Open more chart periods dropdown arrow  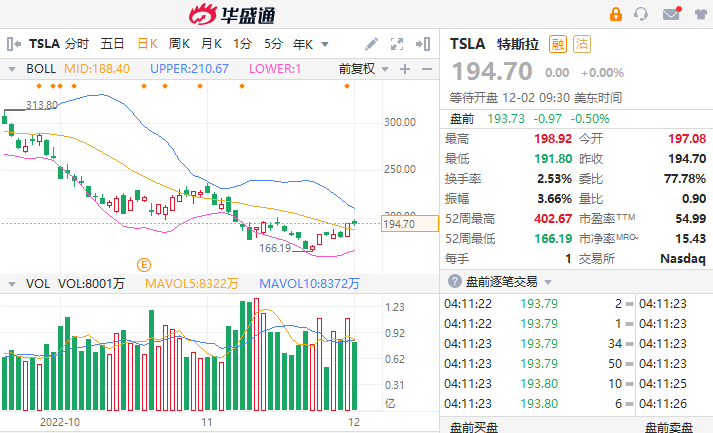click(325, 45)
